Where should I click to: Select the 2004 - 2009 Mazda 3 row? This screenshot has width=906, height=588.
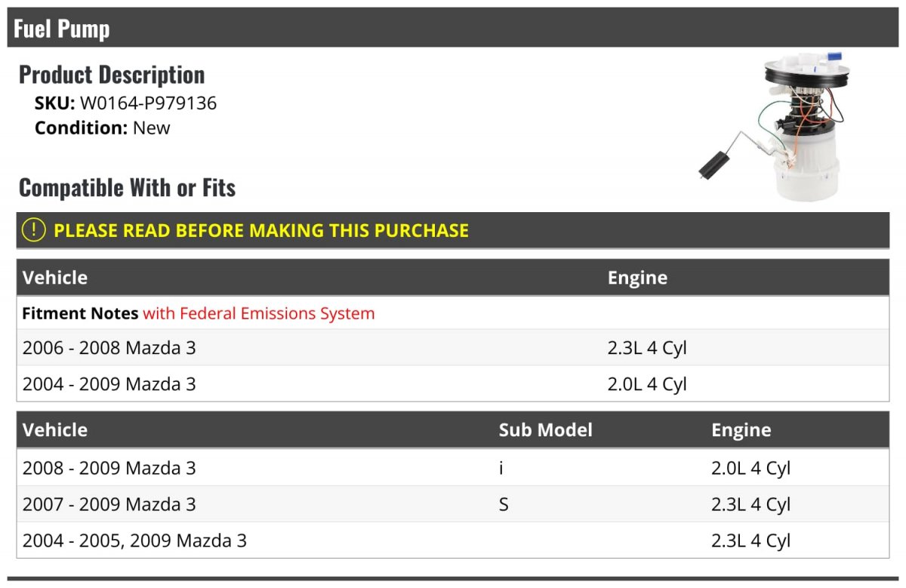(453, 384)
